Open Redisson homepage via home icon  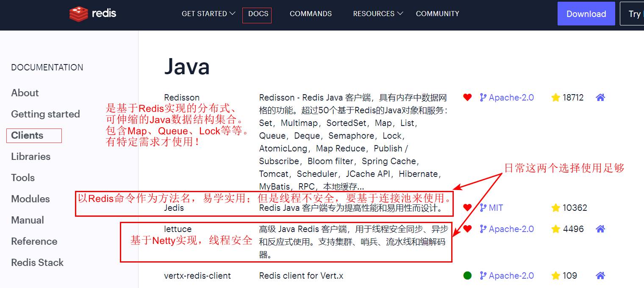(x=600, y=98)
